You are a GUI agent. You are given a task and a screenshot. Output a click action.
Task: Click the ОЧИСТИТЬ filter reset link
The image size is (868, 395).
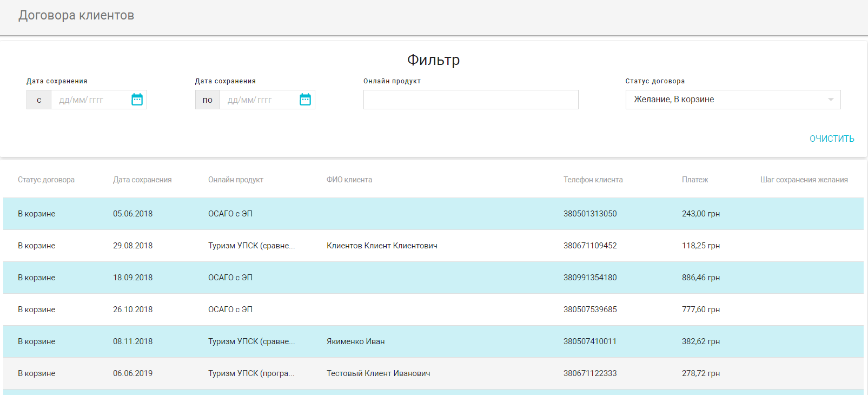[831, 139]
